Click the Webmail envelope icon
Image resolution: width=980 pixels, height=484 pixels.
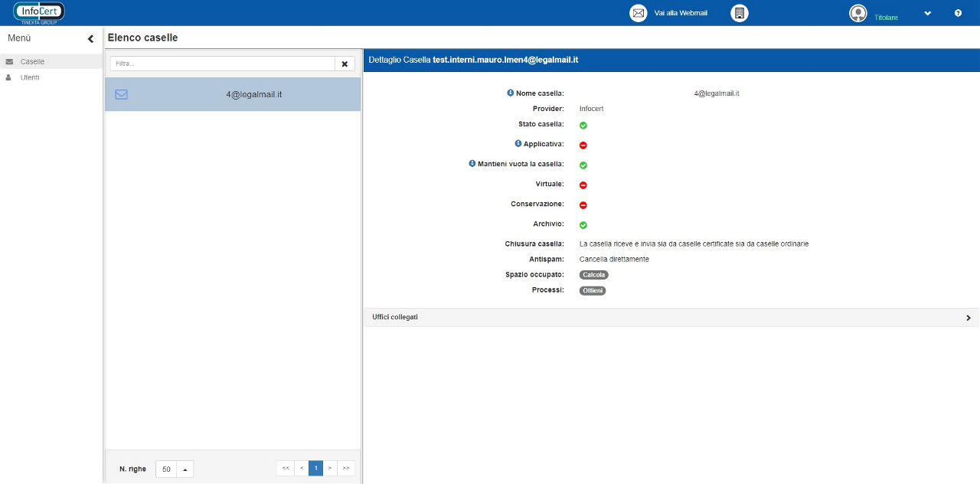(x=638, y=13)
